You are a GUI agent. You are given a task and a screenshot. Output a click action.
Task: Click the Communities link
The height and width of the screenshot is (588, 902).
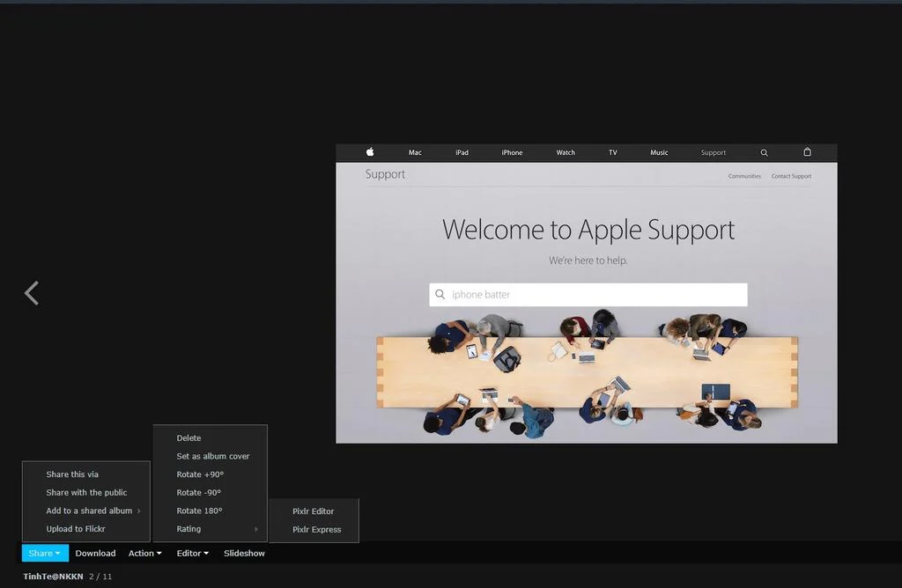[x=744, y=176]
